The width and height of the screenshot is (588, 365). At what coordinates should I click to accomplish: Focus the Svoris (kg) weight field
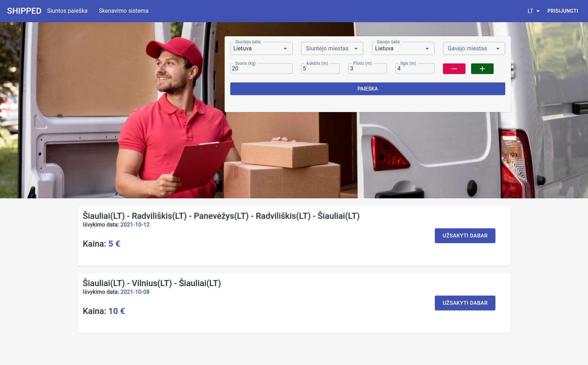(261, 69)
